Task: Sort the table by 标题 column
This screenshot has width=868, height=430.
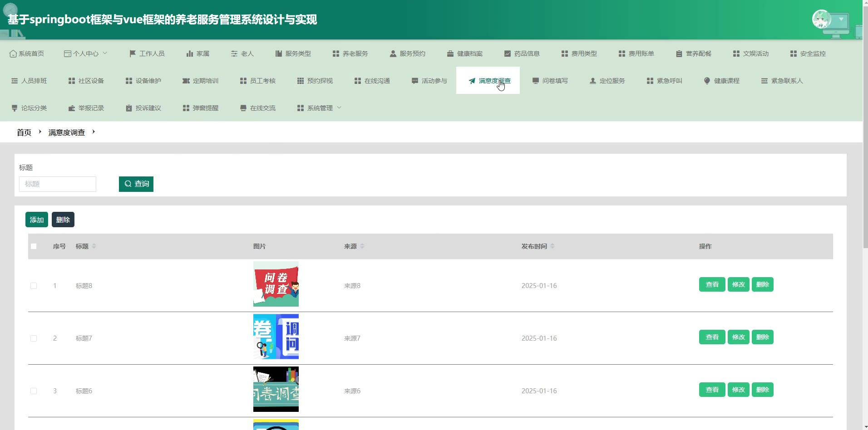Action: click(94, 246)
